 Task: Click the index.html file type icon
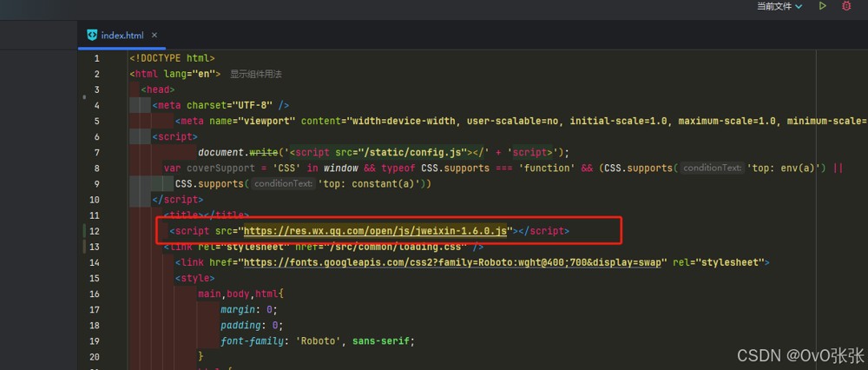pyautogui.click(x=92, y=35)
